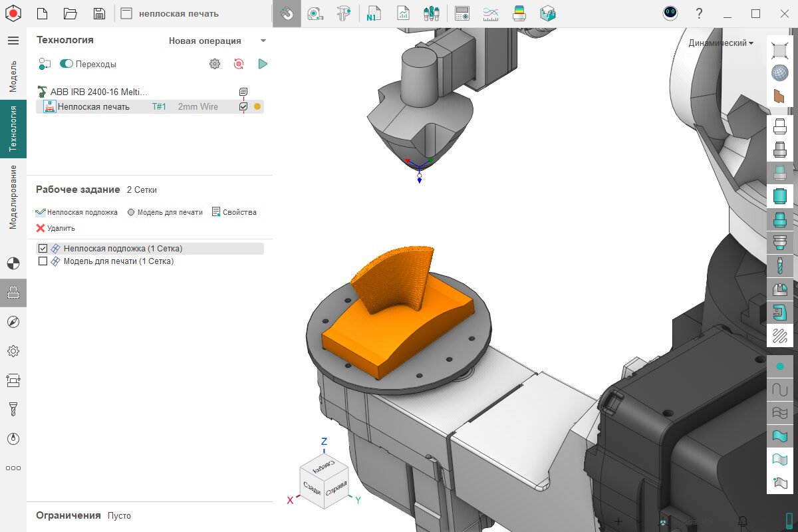Open operation settings gear icon

214,64
